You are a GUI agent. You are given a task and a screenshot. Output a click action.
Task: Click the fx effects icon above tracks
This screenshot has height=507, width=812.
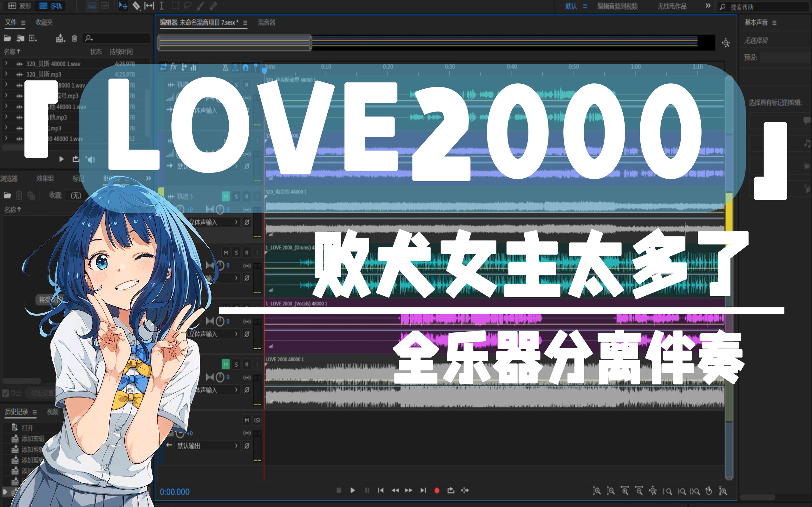point(174,67)
